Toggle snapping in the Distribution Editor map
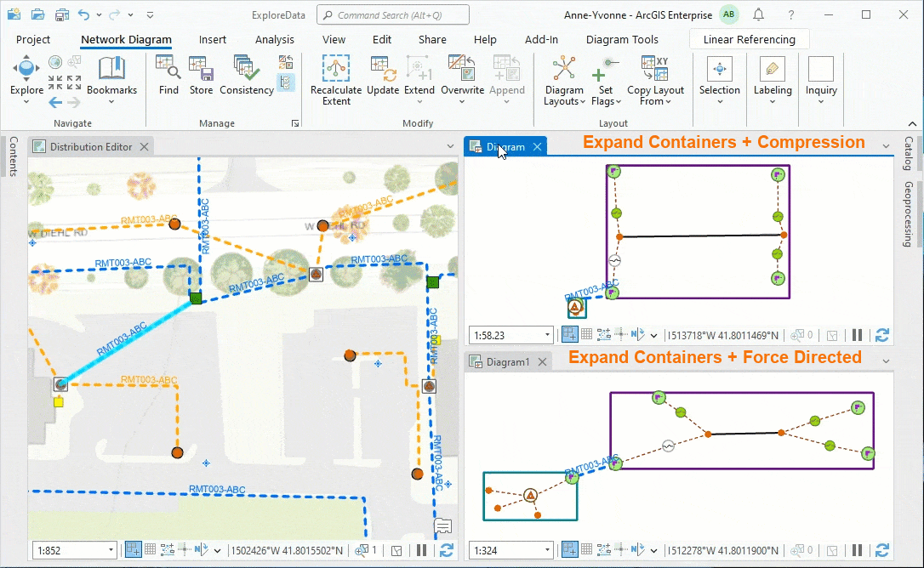924x568 pixels. point(133,550)
